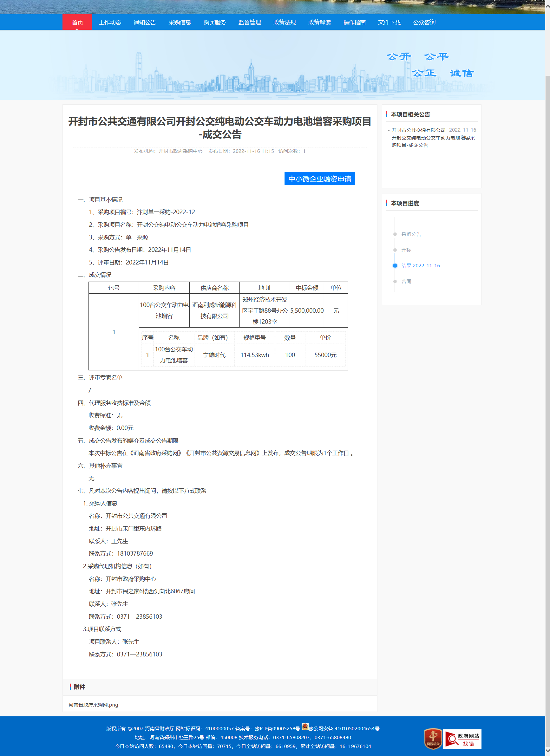Select 开标 progress step
Image resolution: width=550 pixels, height=756 pixels.
[406, 250]
